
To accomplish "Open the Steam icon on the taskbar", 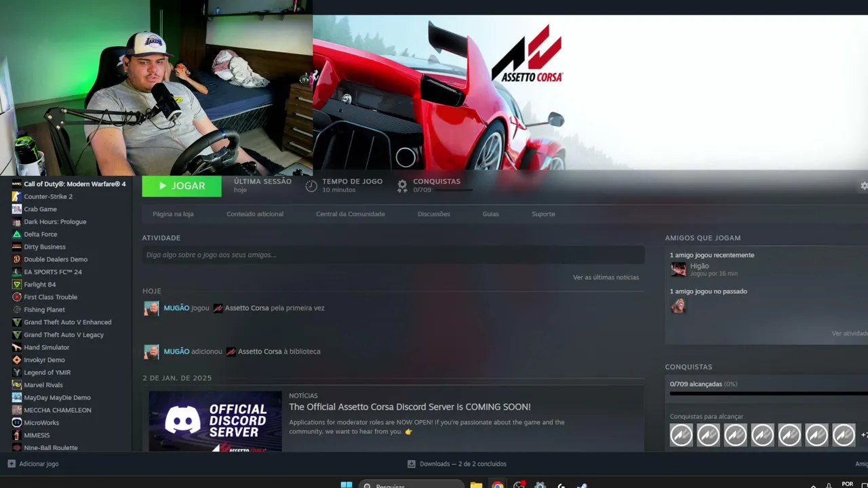I will point(582,484).
